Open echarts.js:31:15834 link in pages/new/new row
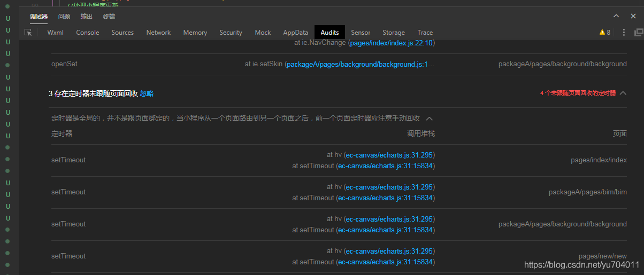644x275 pixels. pos(385,262)
